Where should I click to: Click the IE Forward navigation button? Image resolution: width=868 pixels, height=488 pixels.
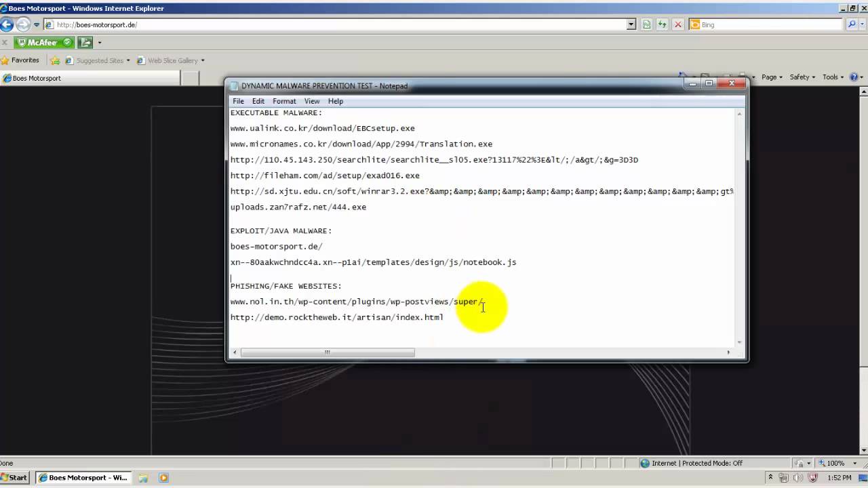pyautogui.click(x=22, y=24)
